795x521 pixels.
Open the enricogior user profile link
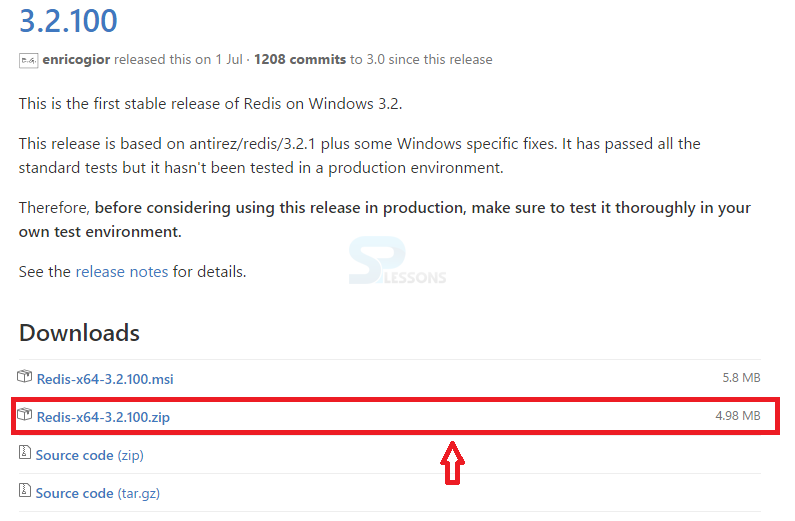click(x=76, y=60)
